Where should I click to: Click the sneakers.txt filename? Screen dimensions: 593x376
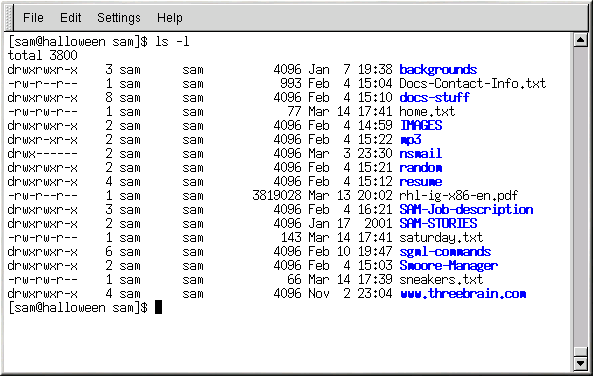(x=441, y=280)
